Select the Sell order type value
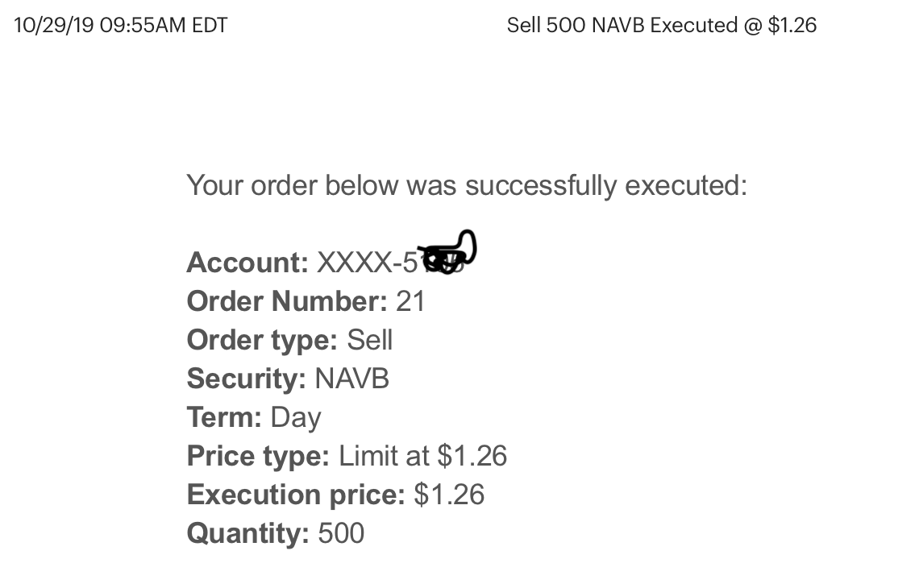This screenshot has height=588, width=919. 370,340
